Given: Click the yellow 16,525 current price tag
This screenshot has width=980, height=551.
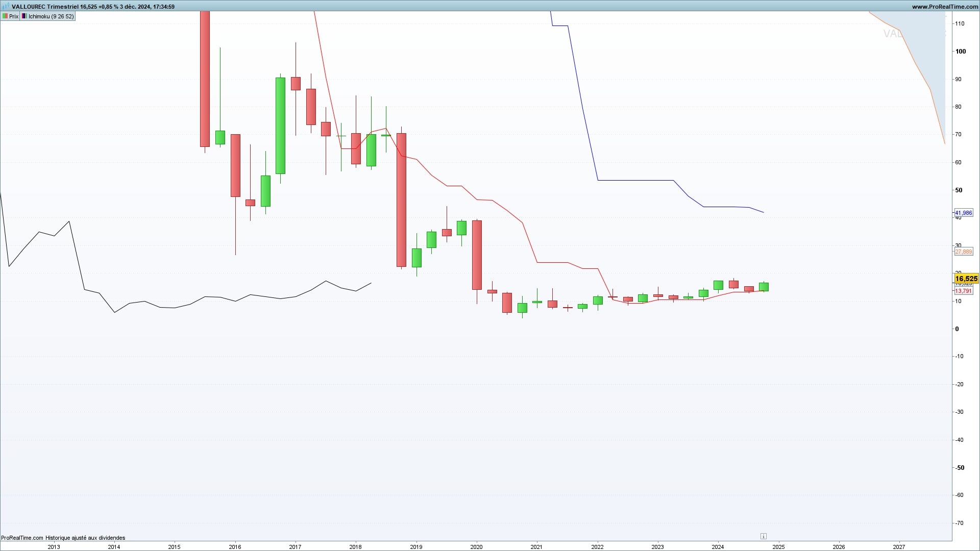Looking at the screenshot, I should (966, 279).
